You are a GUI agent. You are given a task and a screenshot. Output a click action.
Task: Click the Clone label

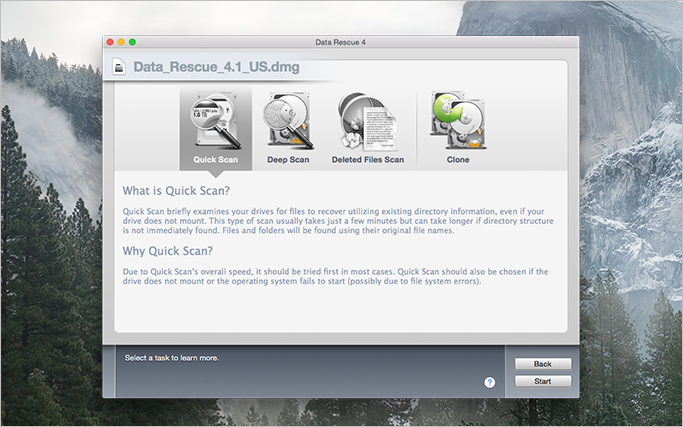pyautogui.click(x=458, y=159)
